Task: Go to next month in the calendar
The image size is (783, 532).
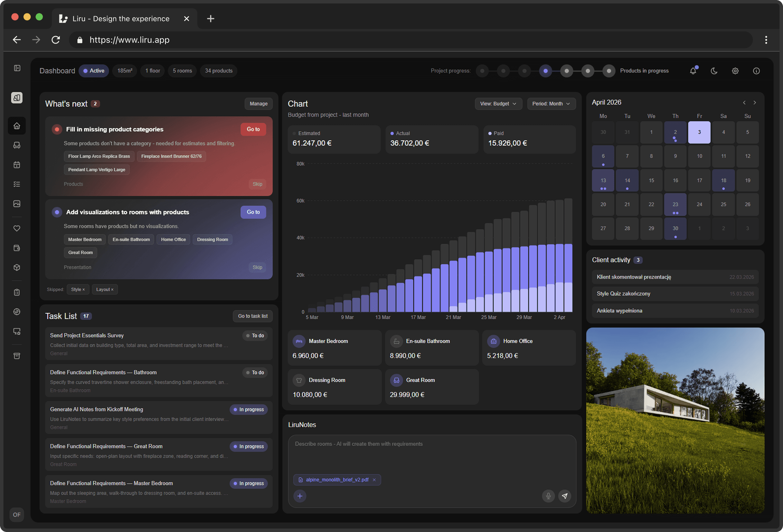Action: 755,102
